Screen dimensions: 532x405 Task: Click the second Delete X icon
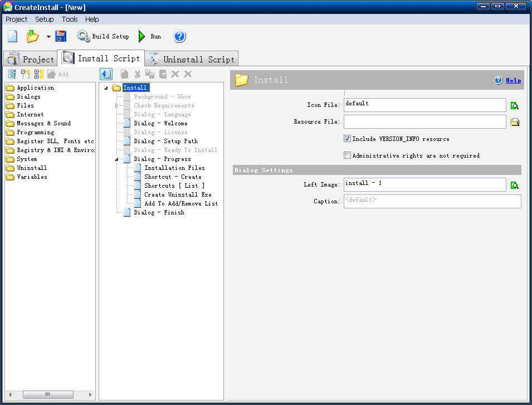tap(188, 74)
